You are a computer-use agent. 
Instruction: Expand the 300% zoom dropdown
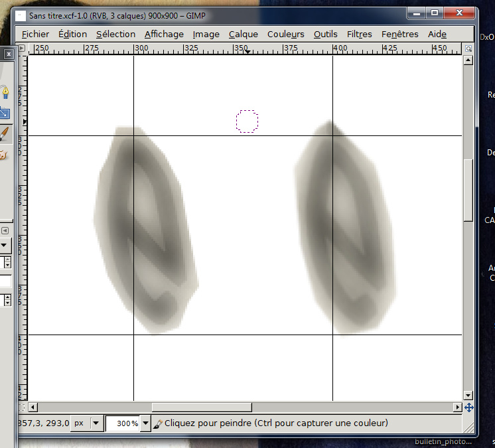[145, 423]
